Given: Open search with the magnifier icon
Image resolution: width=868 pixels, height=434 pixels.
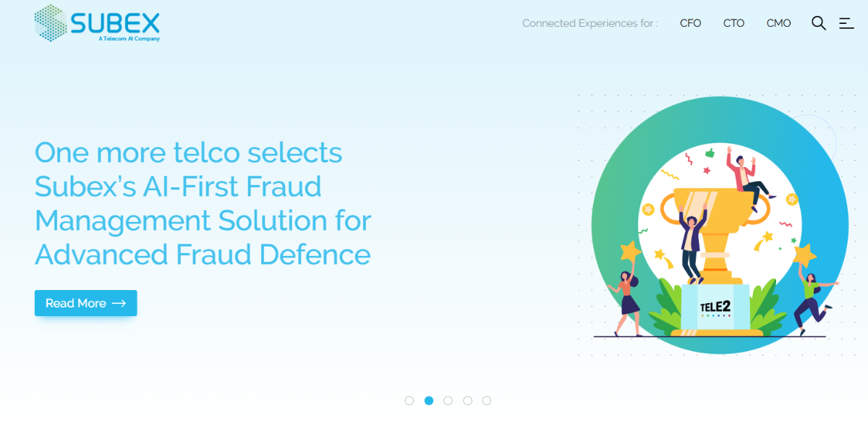Looking at the screenshot, I should [818, 23].
